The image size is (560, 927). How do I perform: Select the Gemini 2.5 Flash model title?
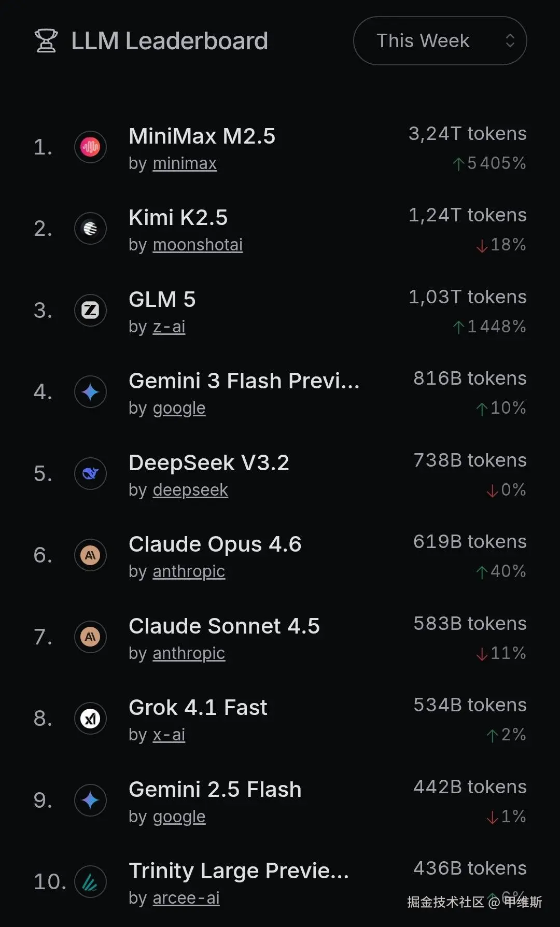pos(215,789)
